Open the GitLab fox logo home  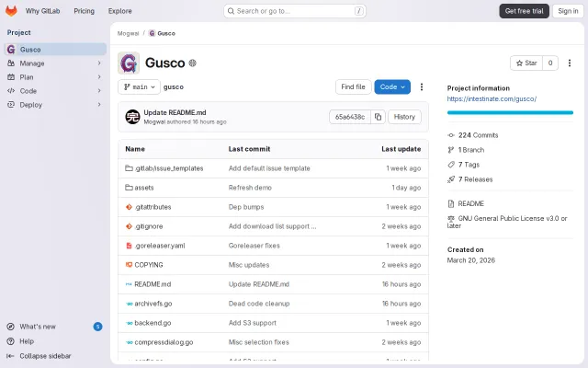coord(11,11)
